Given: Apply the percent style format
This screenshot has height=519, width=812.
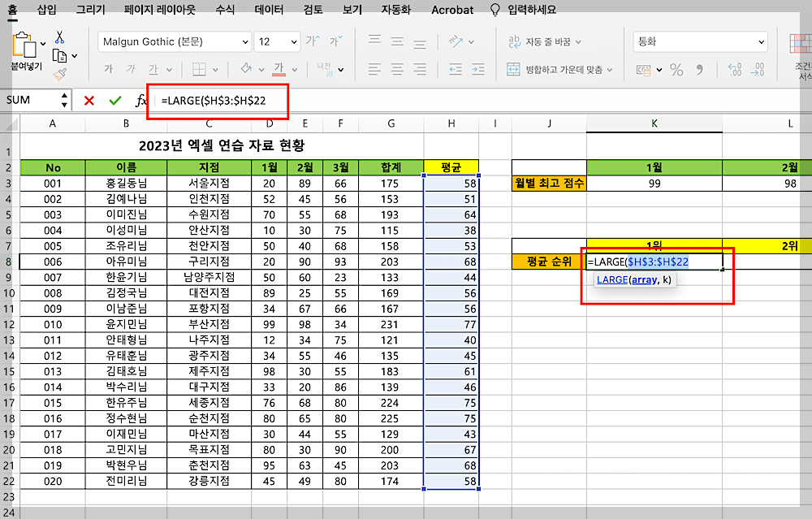Looking at the screenshot, I should click(x=676, y=69).
